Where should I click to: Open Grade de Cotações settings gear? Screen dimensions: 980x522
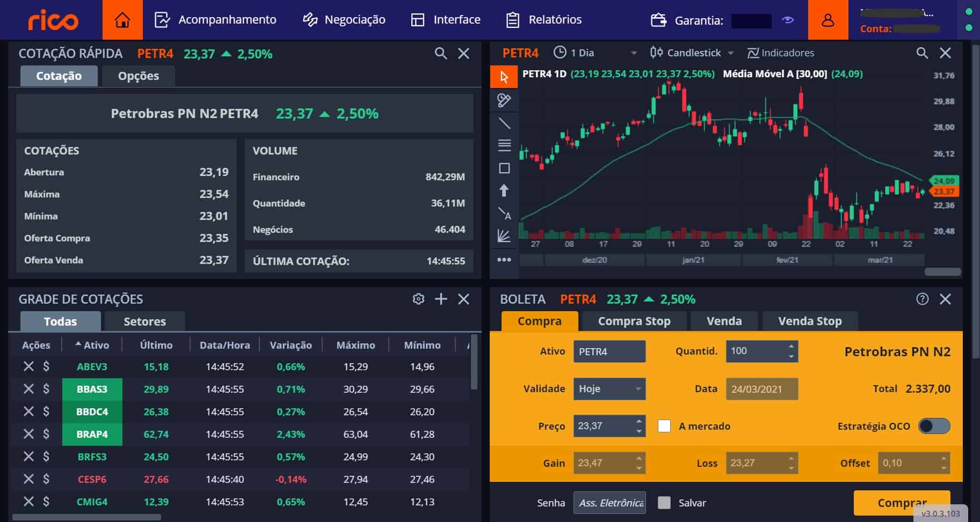click(418, 299)
